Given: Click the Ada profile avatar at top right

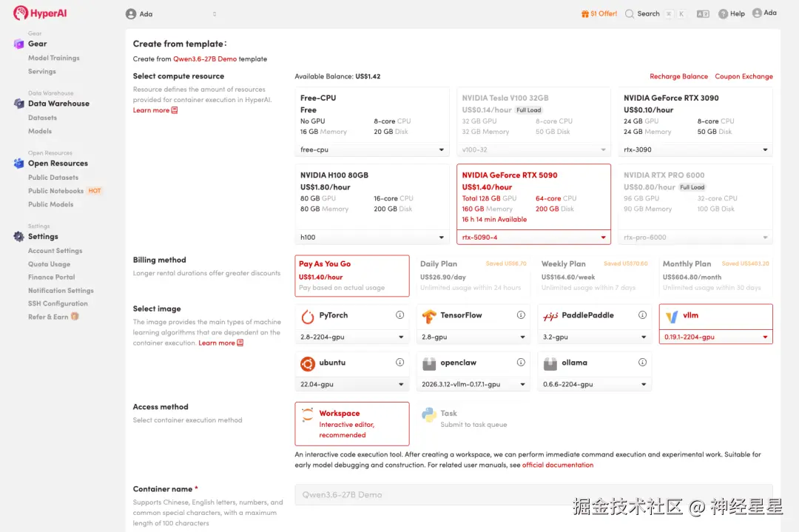Looking at the screenshot, I should click(758, 13).
